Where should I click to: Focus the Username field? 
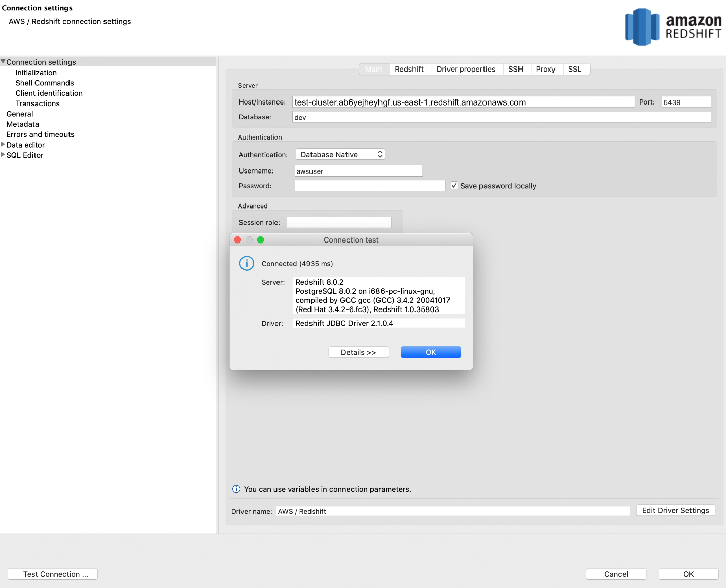(x=359, y=171)
